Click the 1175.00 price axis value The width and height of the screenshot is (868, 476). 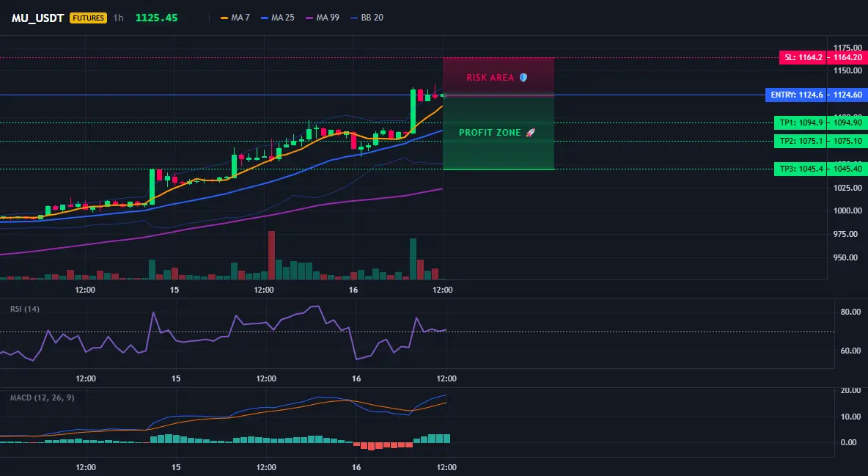[847, 48]
